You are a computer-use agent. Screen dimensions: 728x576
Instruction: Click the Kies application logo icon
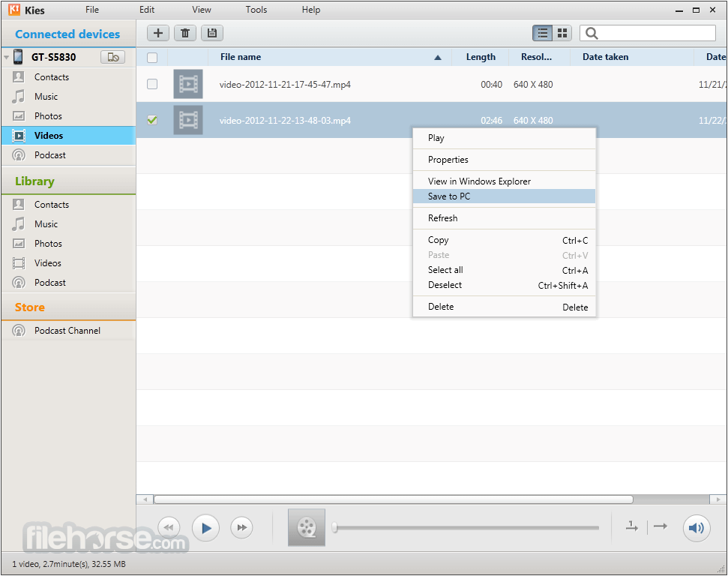(14, 9)
